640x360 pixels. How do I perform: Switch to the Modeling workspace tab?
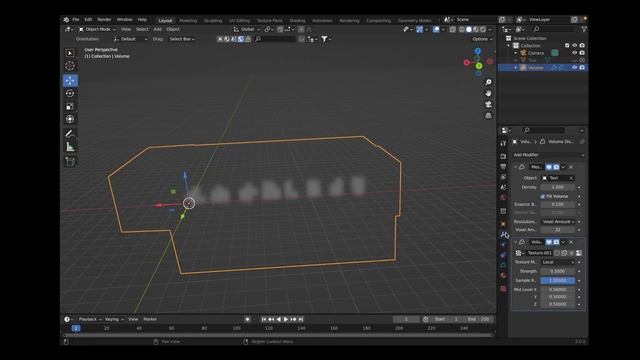click(188, 20)
